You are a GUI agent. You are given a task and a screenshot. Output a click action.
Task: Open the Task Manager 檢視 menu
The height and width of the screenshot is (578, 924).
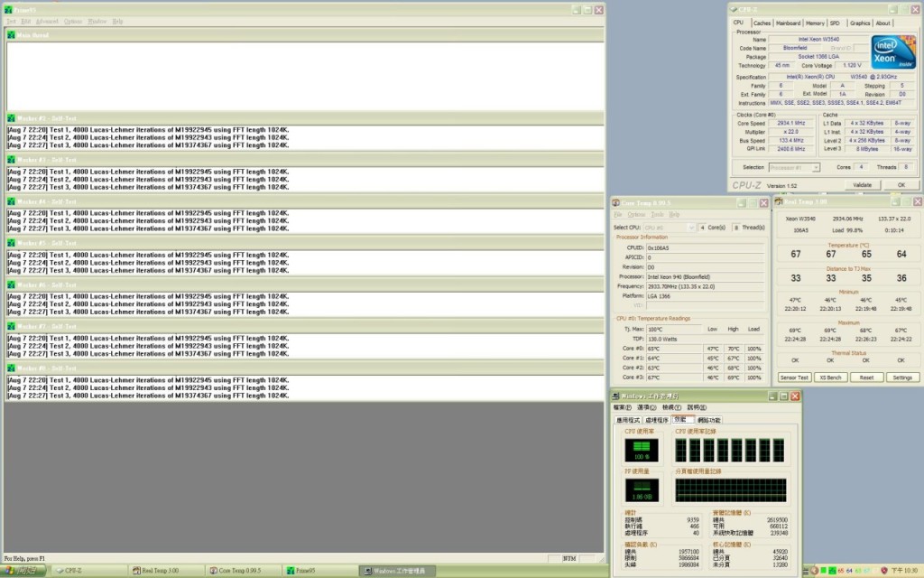671,407
